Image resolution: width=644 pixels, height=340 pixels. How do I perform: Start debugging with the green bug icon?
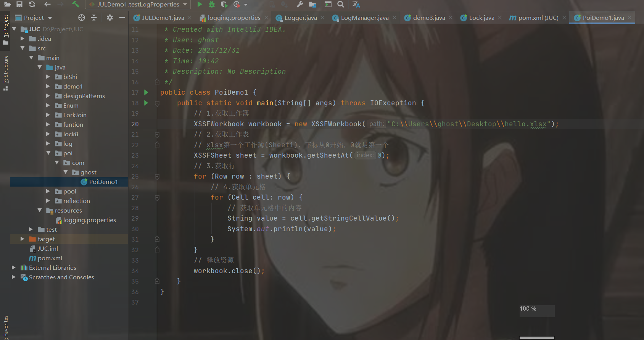coord(212,4)
